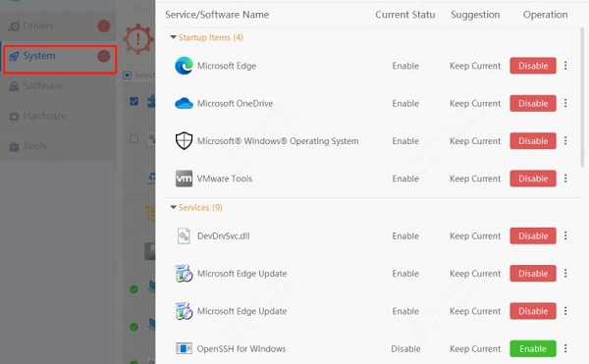This screenshot has width=589, height=364.
Task: Tick the empty checkbox in background list
Action: coord(134,139)
